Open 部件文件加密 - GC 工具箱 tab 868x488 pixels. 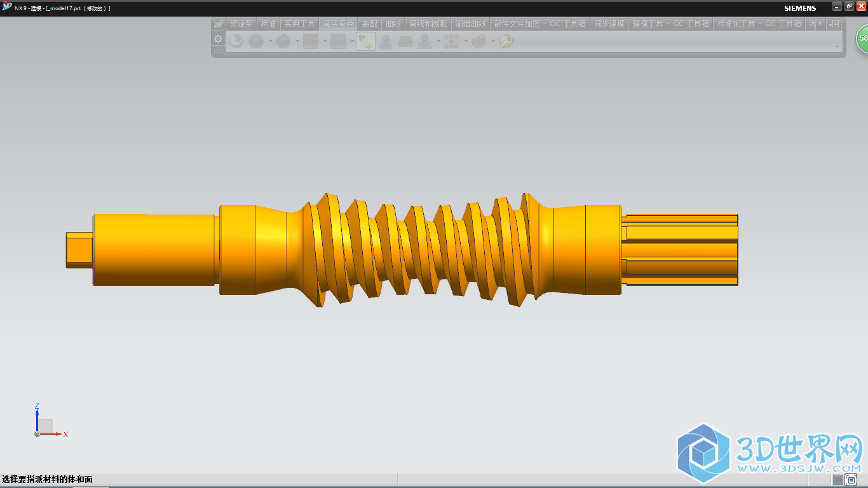pyautogui.click(x=540, y=24)
